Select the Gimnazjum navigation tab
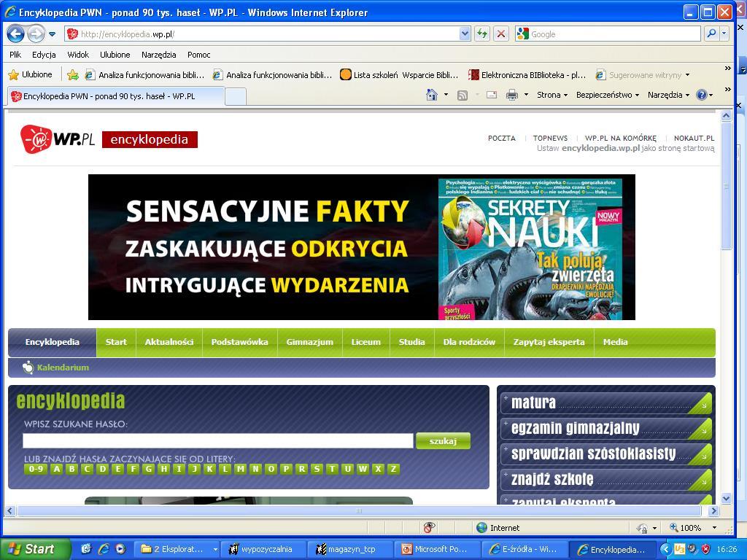Image resolution: width=747 pixels, height=560 pixels. tap(309, 342)
